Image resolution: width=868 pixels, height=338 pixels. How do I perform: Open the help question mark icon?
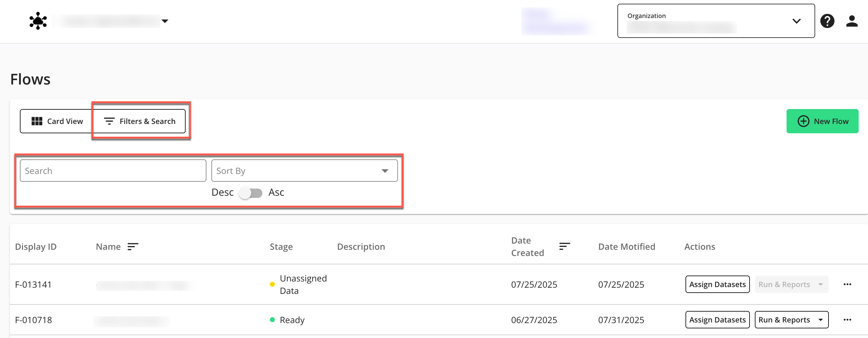(827, 21)
